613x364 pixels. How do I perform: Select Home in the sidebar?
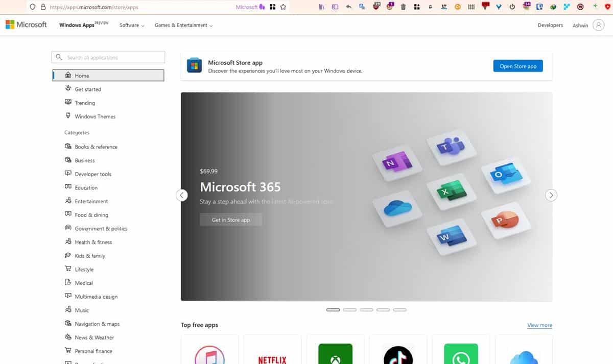click(x=82, y=75)
